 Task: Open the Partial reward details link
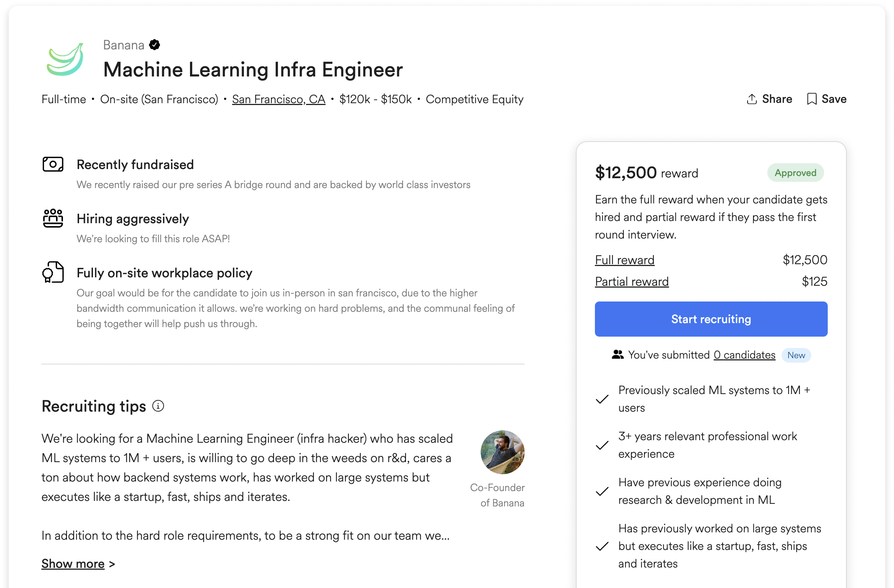[x=632, y=282]
